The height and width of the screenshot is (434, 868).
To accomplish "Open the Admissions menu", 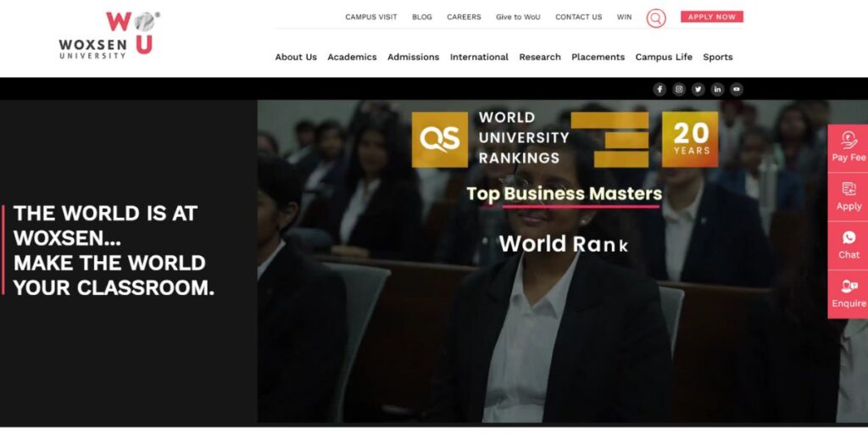I will pyautogui.click(x=414, y=57).
